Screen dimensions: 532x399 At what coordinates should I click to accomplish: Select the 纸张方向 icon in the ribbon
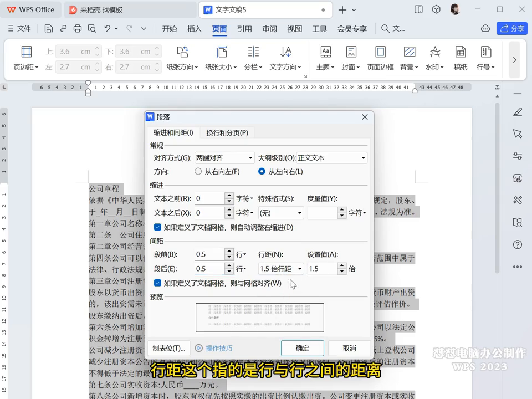tap(183, 58)
